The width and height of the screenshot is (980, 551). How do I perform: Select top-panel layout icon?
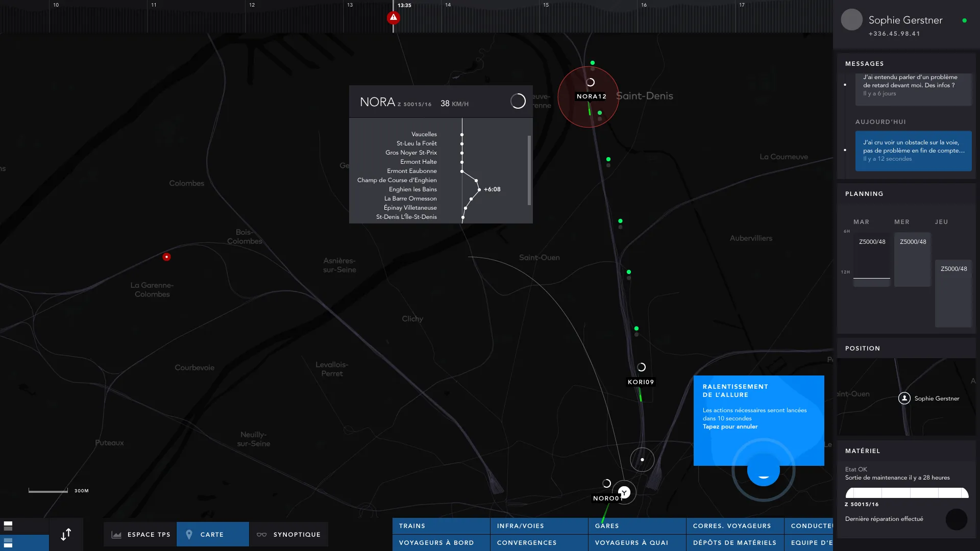click(x=8, y=525)
